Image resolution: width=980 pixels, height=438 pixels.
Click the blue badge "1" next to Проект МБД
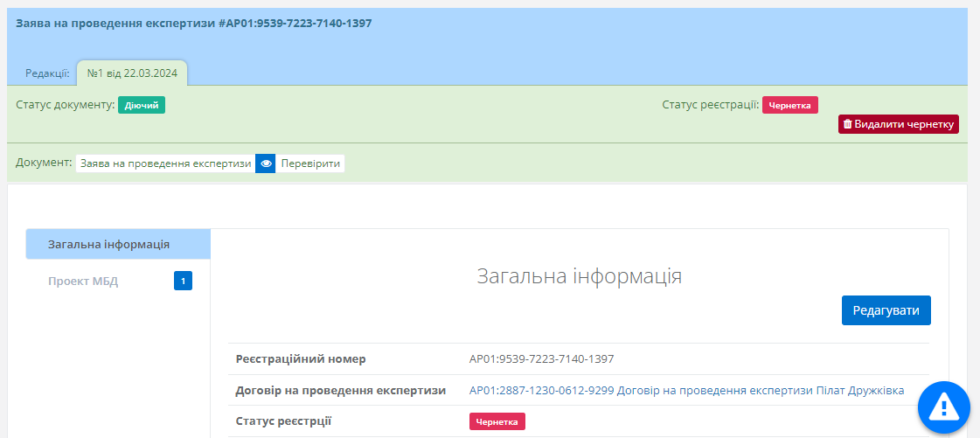(183, 281)
